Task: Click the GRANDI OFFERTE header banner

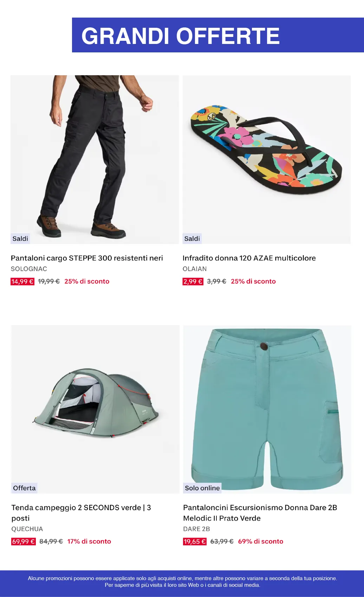Action: coord(218,35)
